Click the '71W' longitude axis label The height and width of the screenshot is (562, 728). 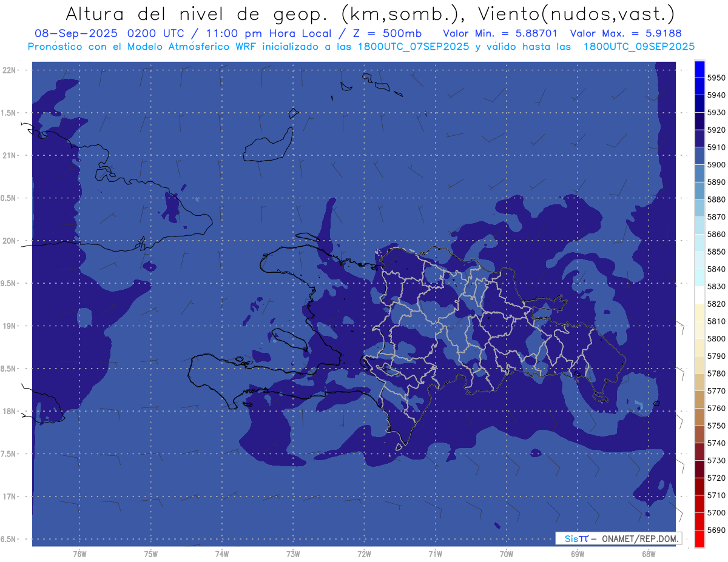coord(435,554)
